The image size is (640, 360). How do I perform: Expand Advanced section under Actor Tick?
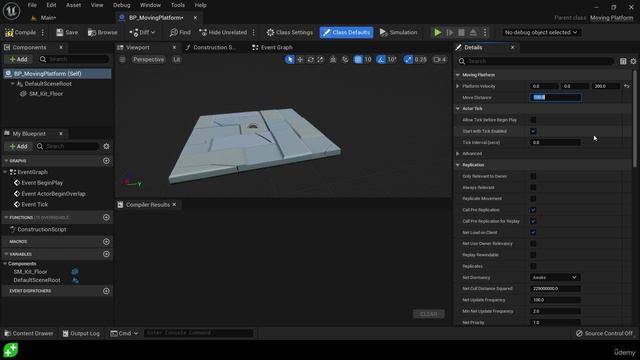[458, 153]
